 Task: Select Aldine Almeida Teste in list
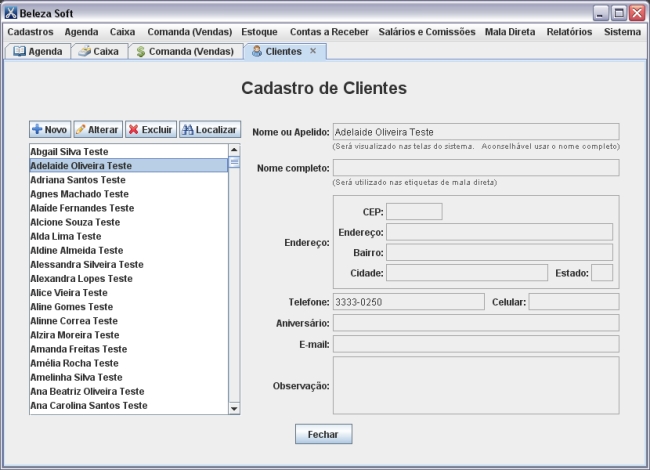[x=129, y=250]
